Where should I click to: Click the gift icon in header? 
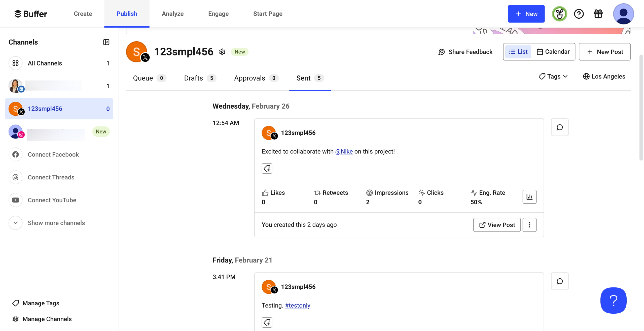click(x=598, y=14)
